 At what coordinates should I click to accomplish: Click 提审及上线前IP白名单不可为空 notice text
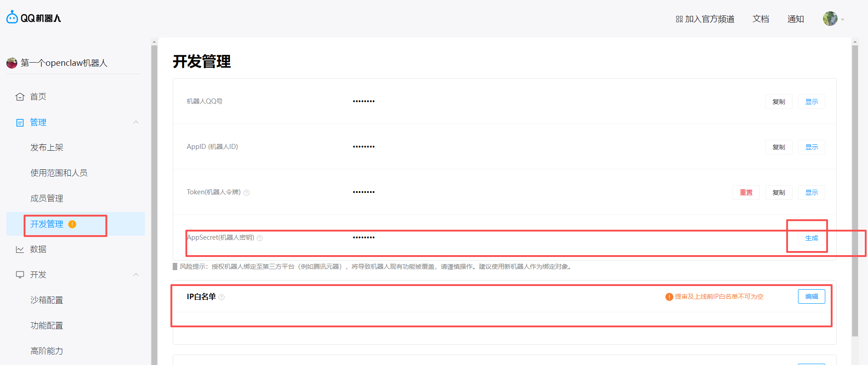point(719,296)
